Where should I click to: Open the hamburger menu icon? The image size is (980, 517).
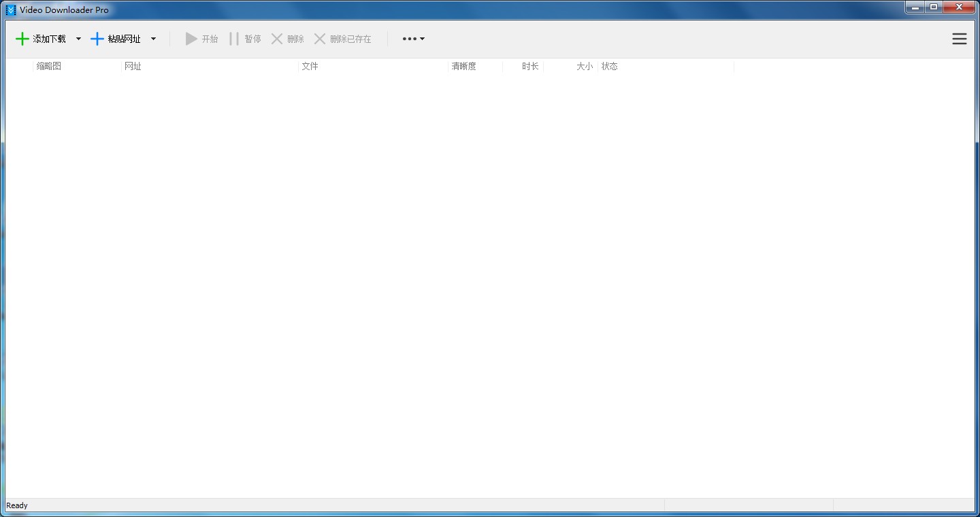pos(959,39)
